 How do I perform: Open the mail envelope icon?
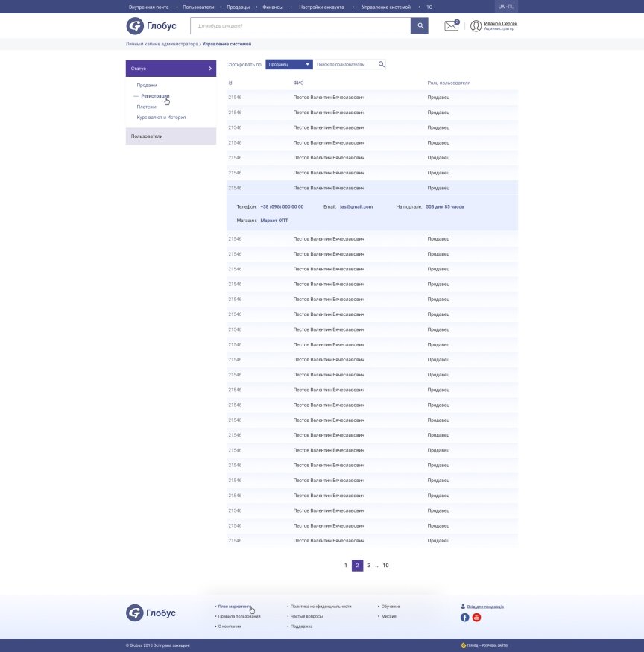point(452,25)
